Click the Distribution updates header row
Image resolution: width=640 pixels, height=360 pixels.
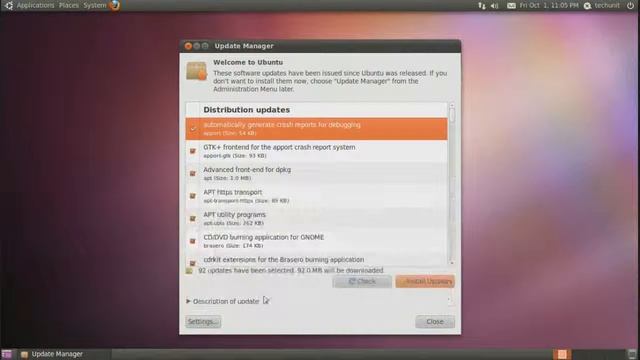click(x=316, y=110)
